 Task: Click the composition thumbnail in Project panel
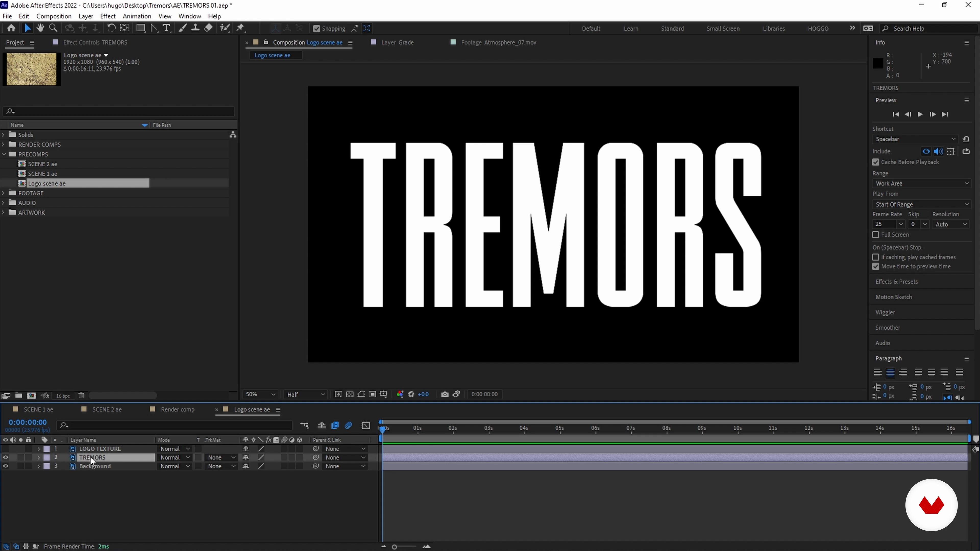(32, 69)
